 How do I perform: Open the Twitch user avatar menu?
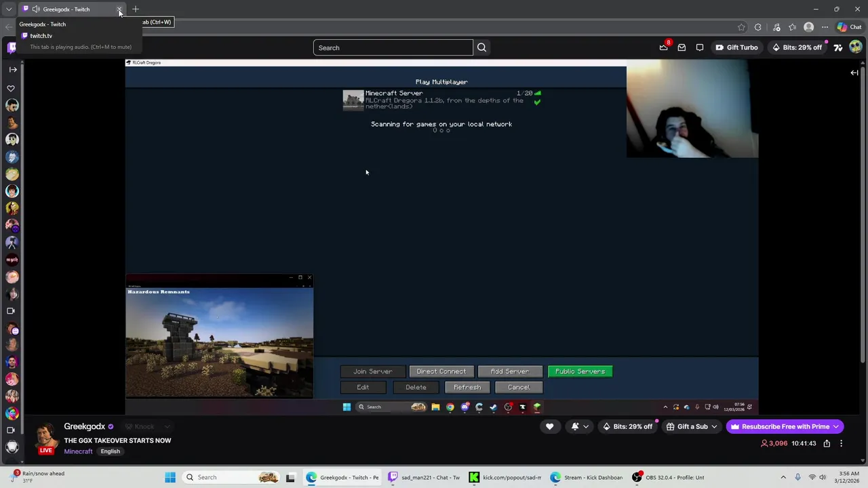click(856, 47)
